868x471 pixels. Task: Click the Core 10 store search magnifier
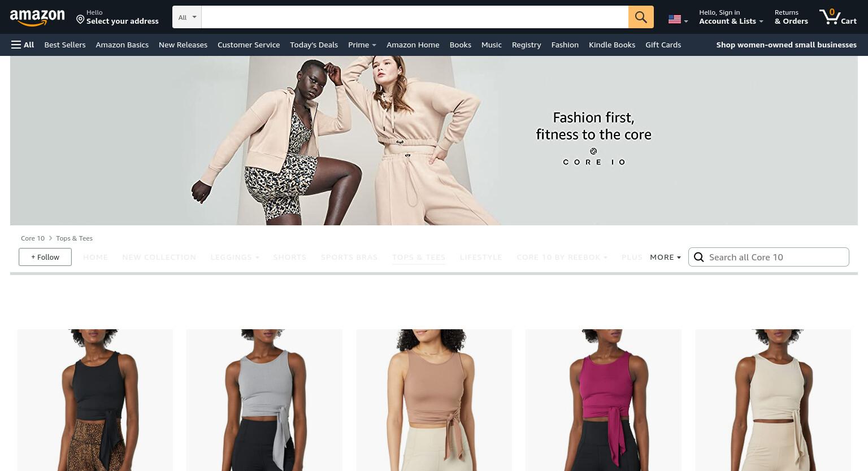coord(699,257)
